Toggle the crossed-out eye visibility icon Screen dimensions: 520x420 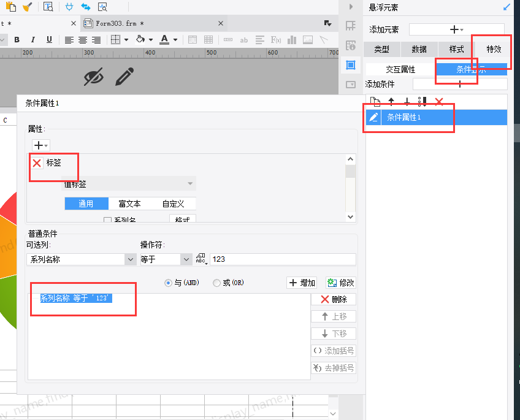[94, 77]
